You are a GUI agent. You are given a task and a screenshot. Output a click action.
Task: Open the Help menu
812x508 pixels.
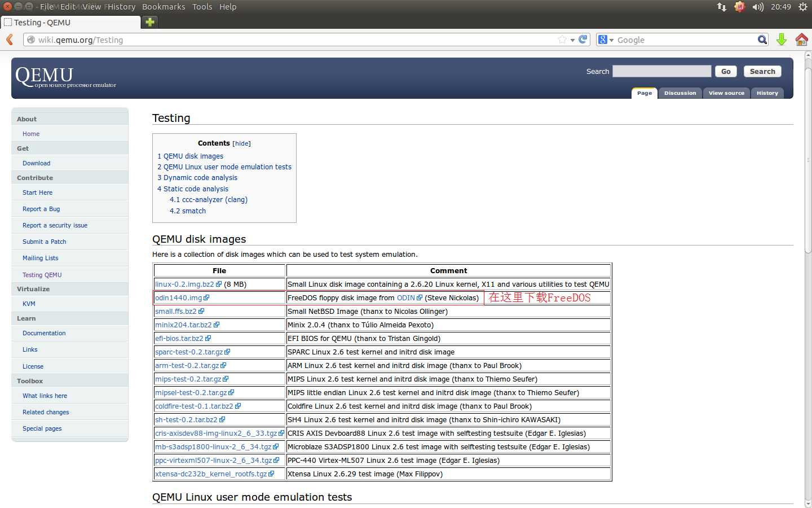(228, 7)
